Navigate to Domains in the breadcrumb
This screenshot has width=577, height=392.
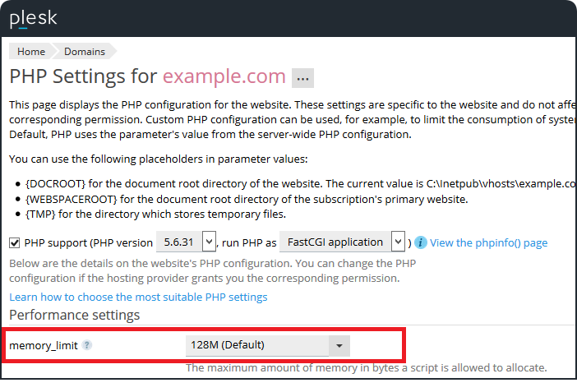coord(85,51)
